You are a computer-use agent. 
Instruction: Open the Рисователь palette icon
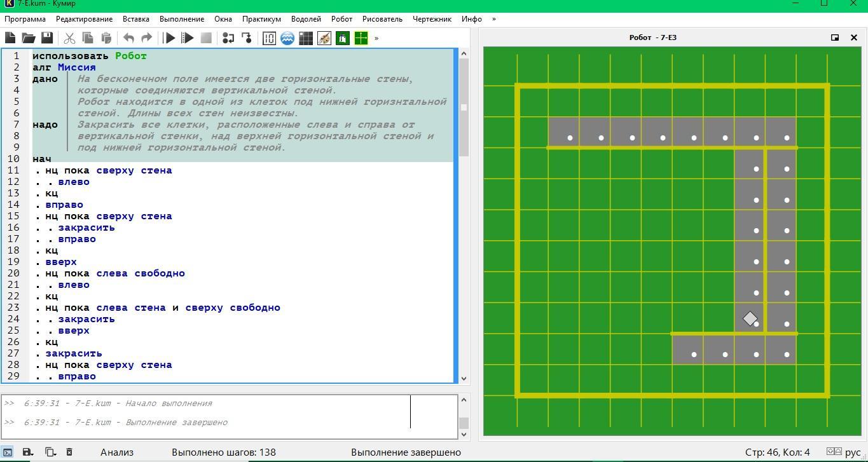(324, 38)
